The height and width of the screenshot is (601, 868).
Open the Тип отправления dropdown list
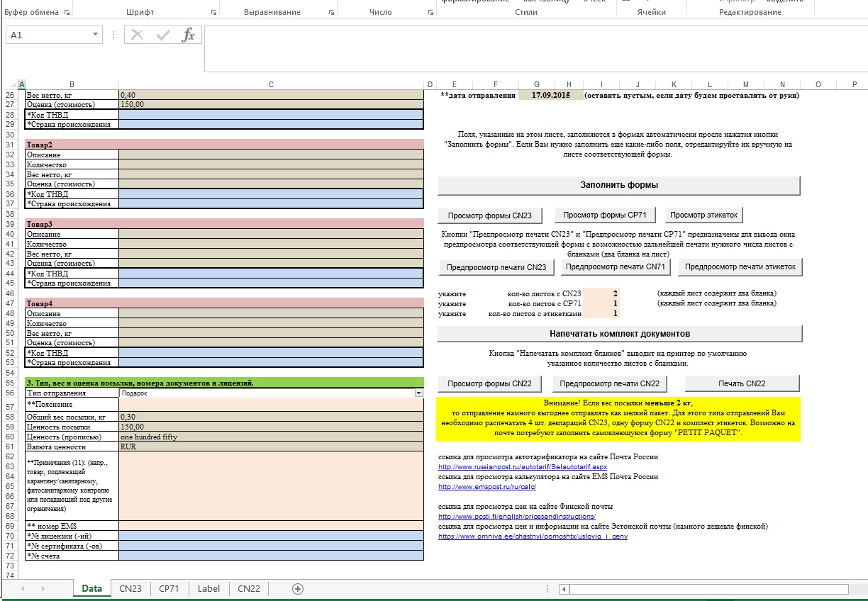pos(418,393)
